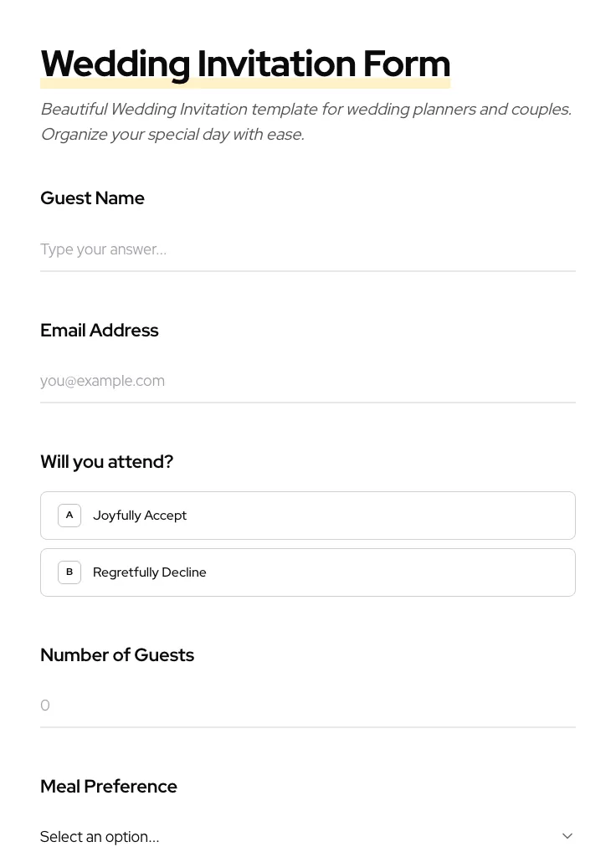Click the Number of Guests label

coord(117,655)
